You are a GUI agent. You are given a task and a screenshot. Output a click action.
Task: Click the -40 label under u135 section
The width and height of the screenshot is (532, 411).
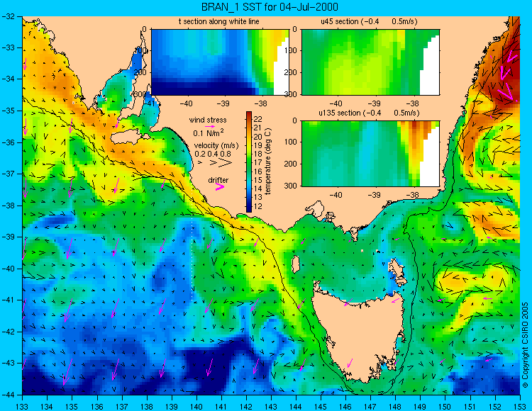click(336, 195)
